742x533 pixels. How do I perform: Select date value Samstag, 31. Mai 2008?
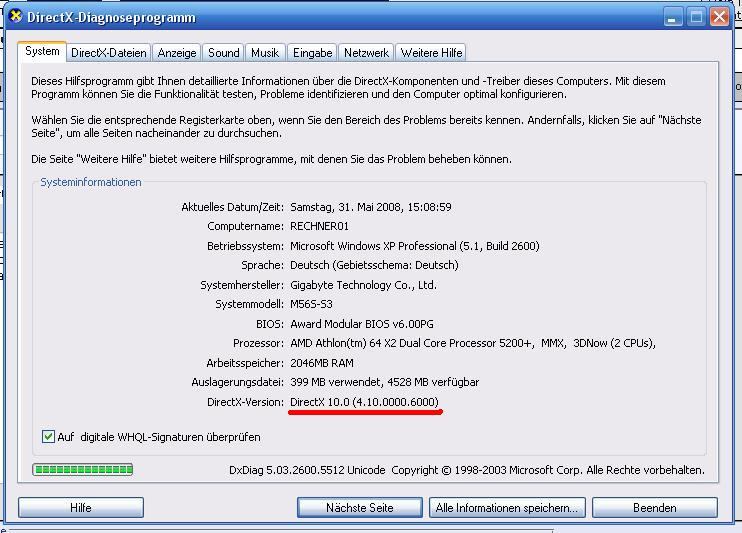371,207
